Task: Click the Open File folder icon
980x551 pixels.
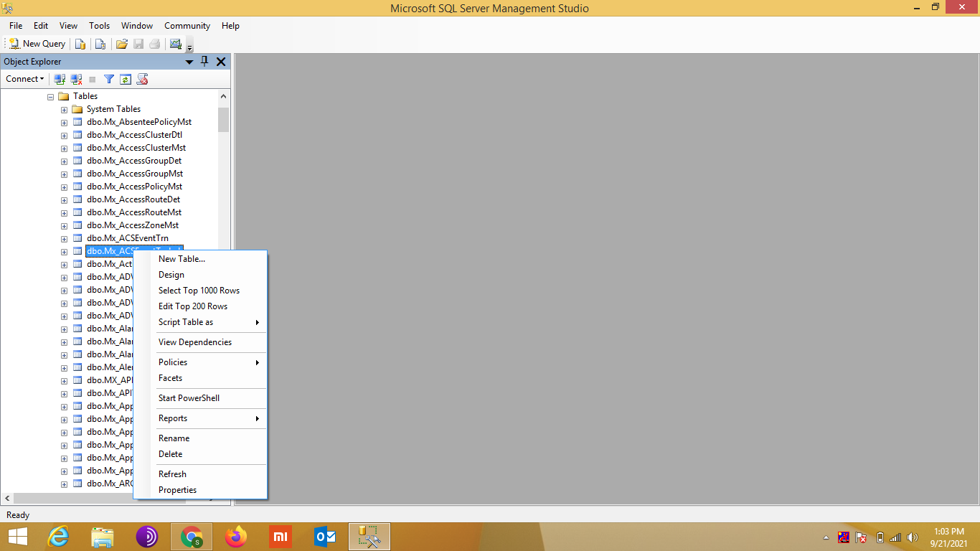Action: 121,44
